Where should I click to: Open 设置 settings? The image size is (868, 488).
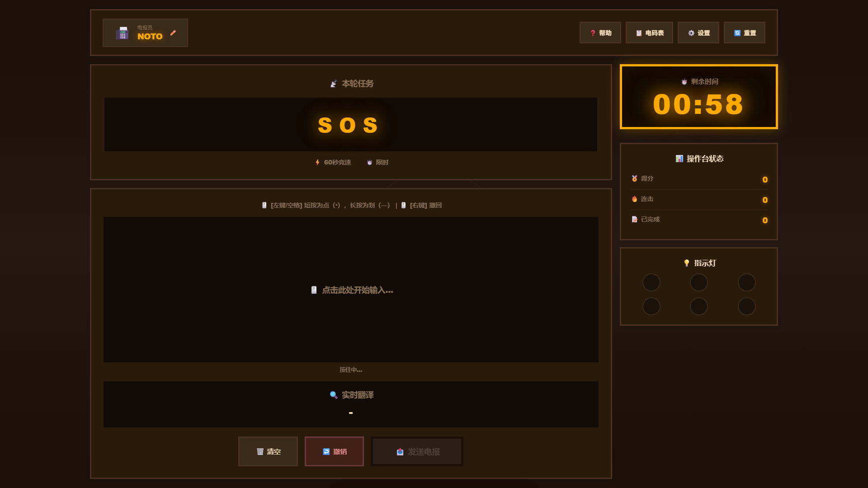(698, 33)
